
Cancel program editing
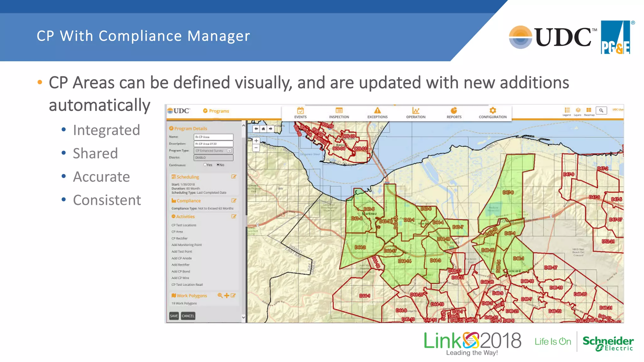pyautogui.click(x=188, y=316)
